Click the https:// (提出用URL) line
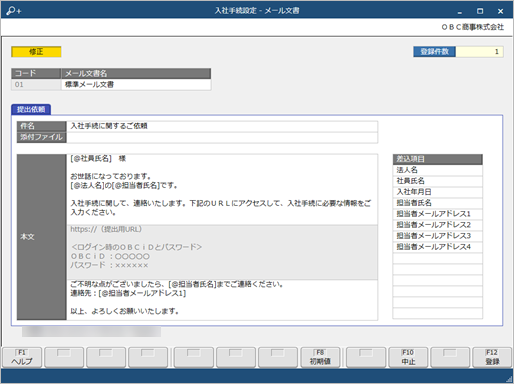This screenshot has width=514, height=384. [106, 229]
